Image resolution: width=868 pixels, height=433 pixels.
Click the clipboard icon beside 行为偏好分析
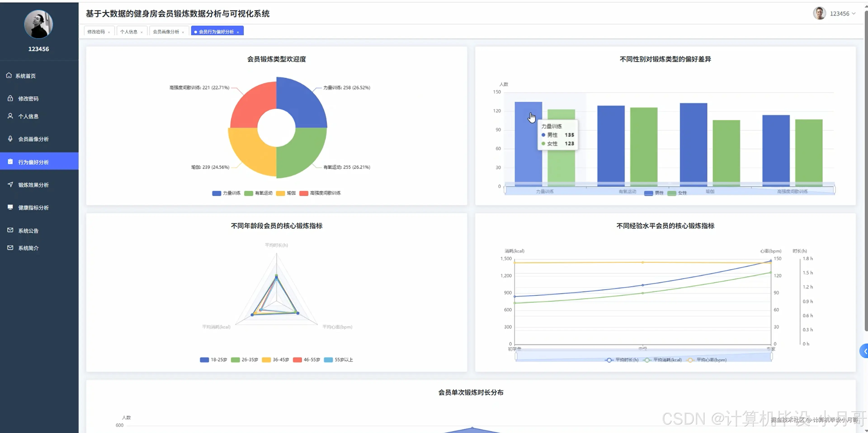[10, 162]
